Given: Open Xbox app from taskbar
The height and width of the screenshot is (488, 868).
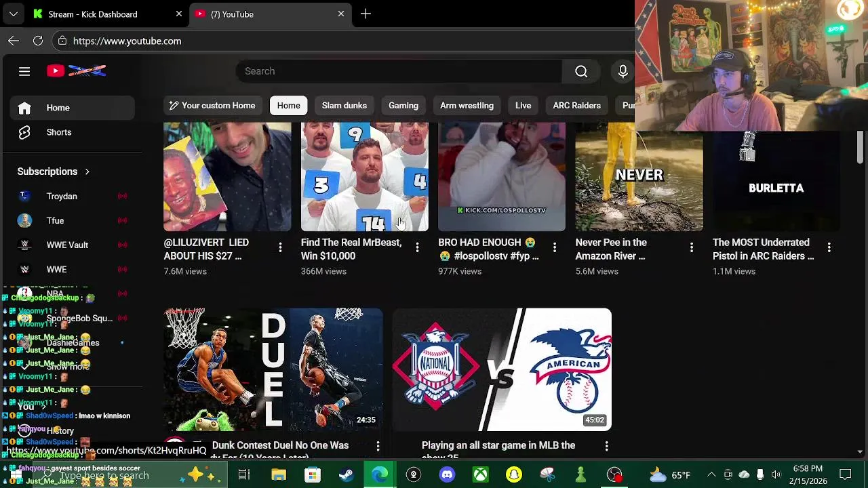Looking at the screenshot, I should pyautogui.click(x=480, y=475).
